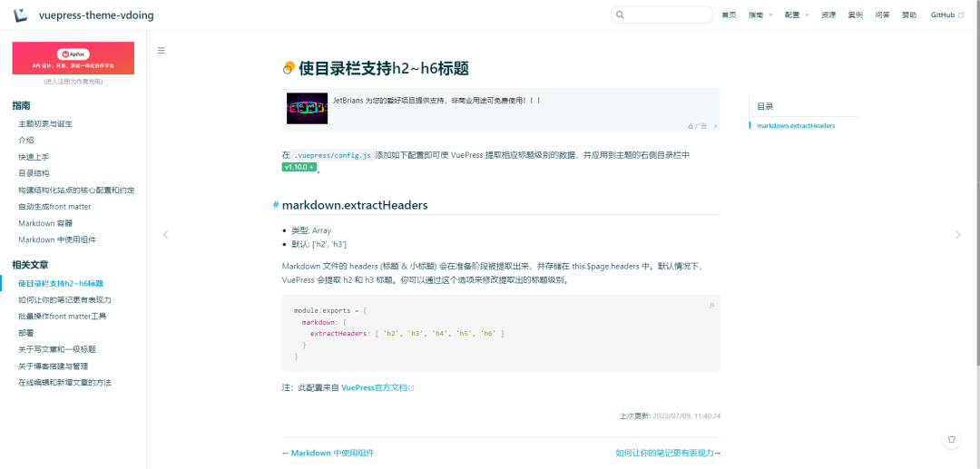The width and height of the screenshot is (980, 469).
Task: Go to next page with right arrow
Action: (958, 235)
